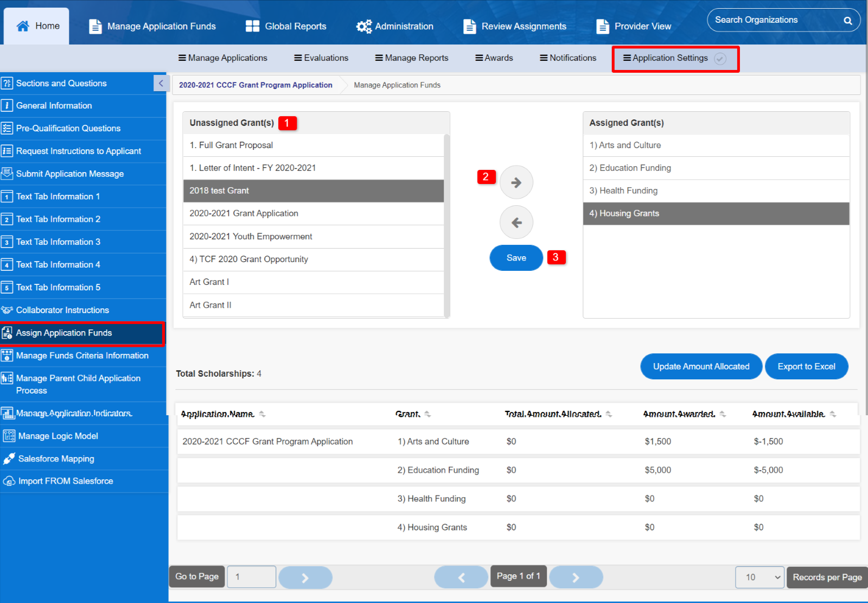Click the left arrow unassign grant icon
This screenshot has height=603, width=868.
(516, 223)
